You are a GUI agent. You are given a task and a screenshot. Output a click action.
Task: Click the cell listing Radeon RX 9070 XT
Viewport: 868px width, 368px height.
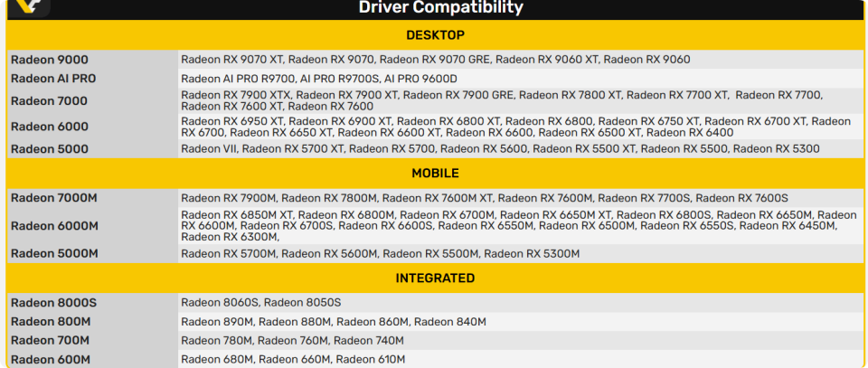coord(521,60)
